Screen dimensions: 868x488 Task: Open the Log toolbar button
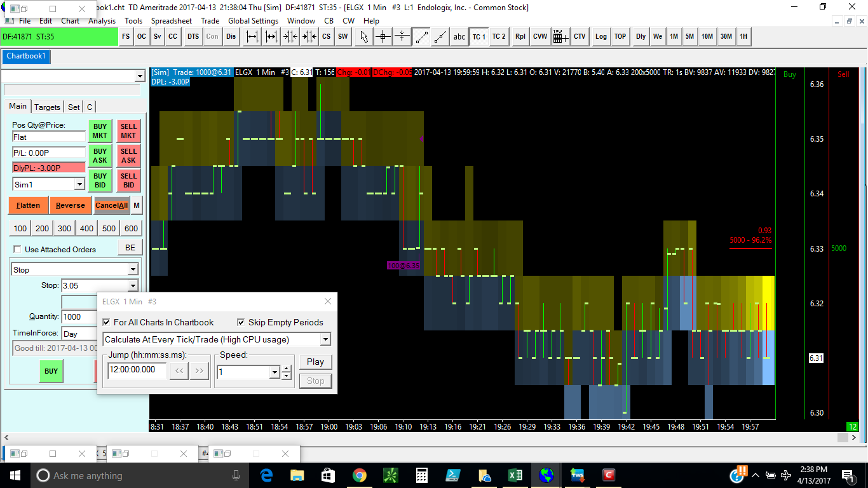click(601, 37)
